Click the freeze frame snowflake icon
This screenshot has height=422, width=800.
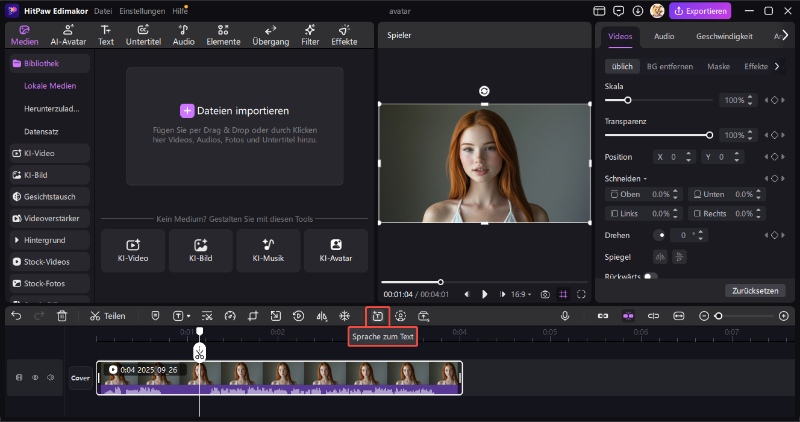345,316
